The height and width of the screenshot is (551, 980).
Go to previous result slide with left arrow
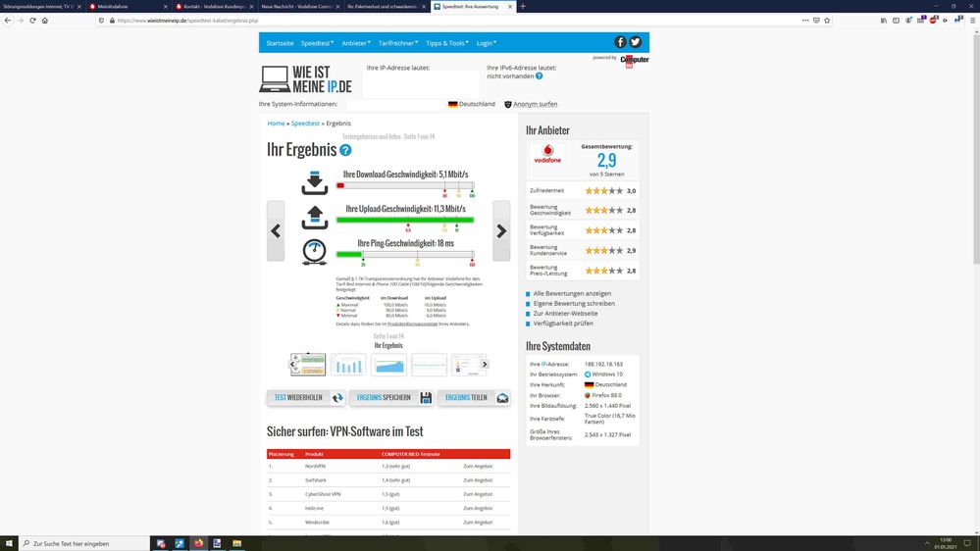[276, 230]
